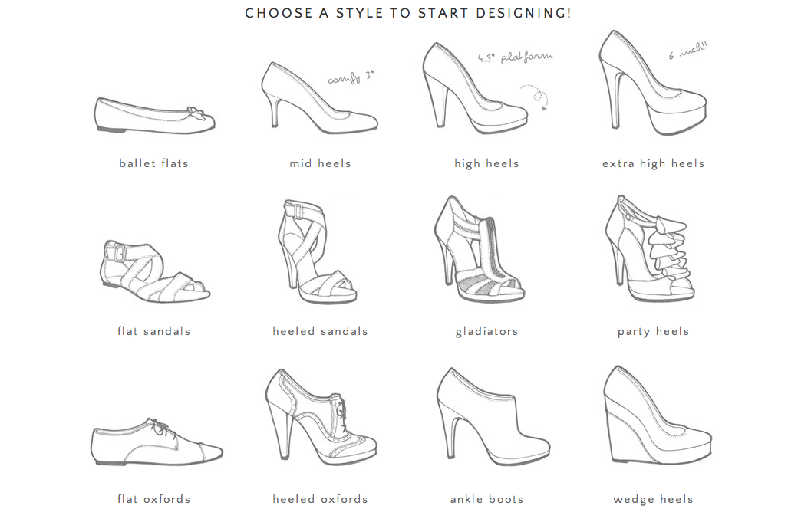Select the ballet flats shoe illustration

click(x=155, y=116)
